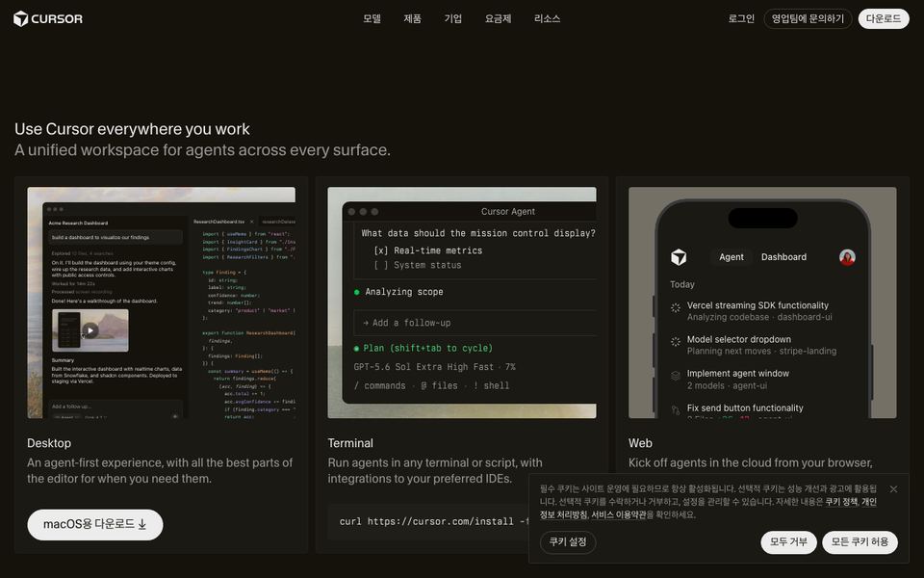Viewport: 924px width, 578px height.
Task: Open 쿠키 설정 preferences
Action: pos(568,542)
